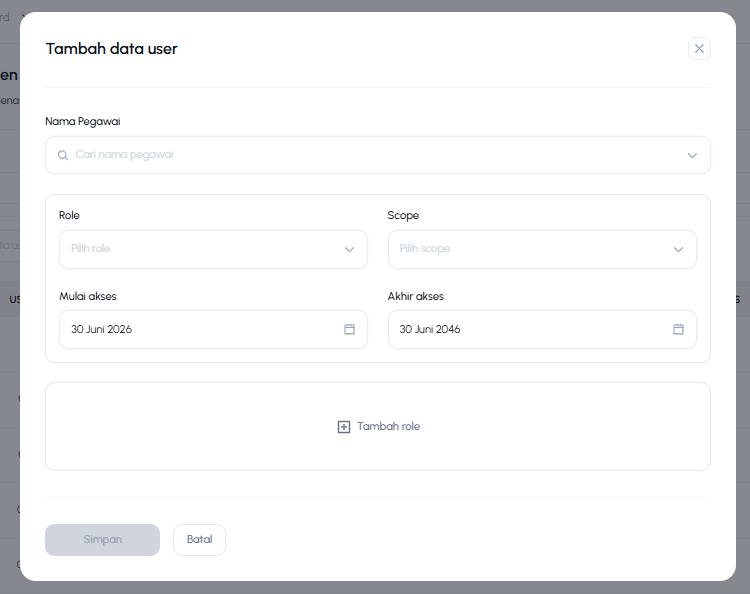
Task: Open the Pilih role dropdown
Action: [x=213, y=249]
